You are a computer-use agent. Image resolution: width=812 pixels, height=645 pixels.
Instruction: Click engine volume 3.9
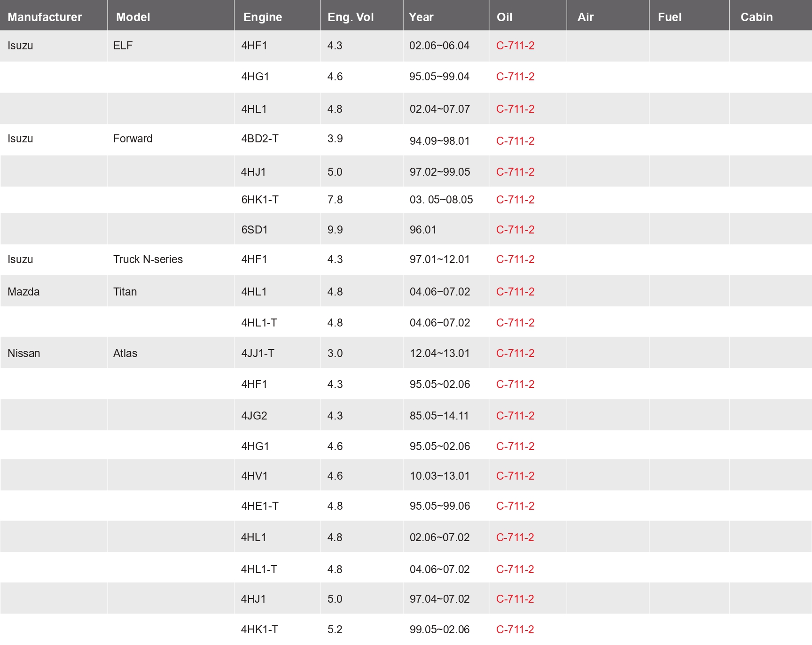(335, 139)
